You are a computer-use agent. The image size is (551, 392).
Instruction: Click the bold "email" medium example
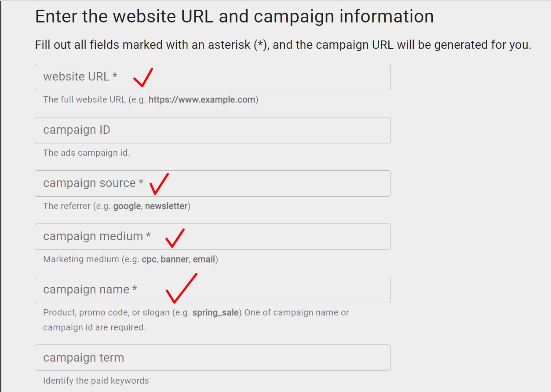[204, 260]
